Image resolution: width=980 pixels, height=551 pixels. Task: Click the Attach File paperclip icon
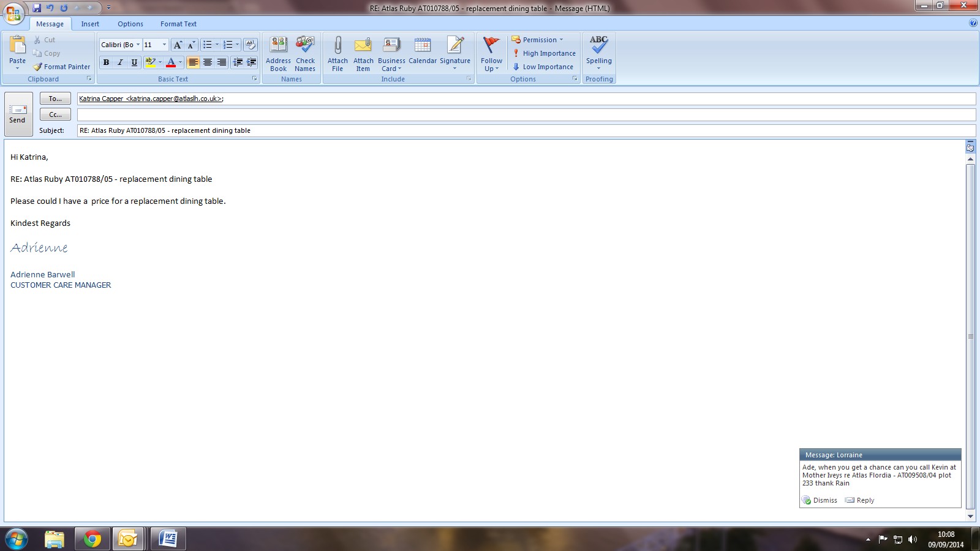337,46
